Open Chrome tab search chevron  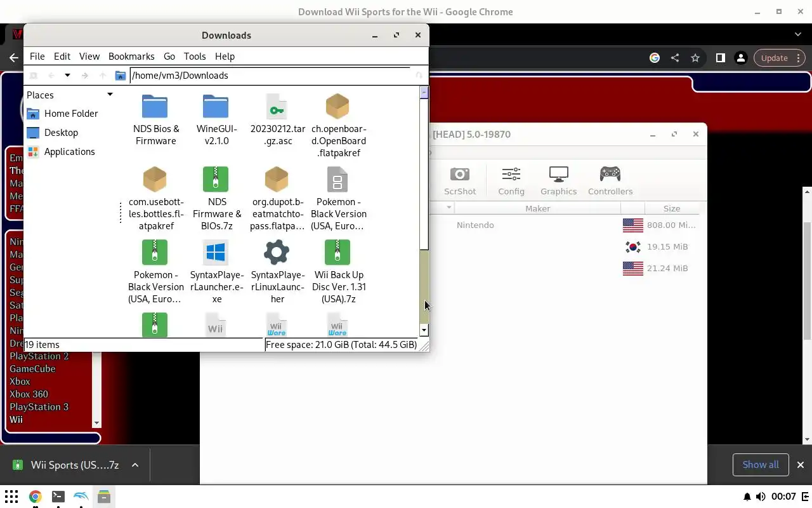(x=798, y=34)
